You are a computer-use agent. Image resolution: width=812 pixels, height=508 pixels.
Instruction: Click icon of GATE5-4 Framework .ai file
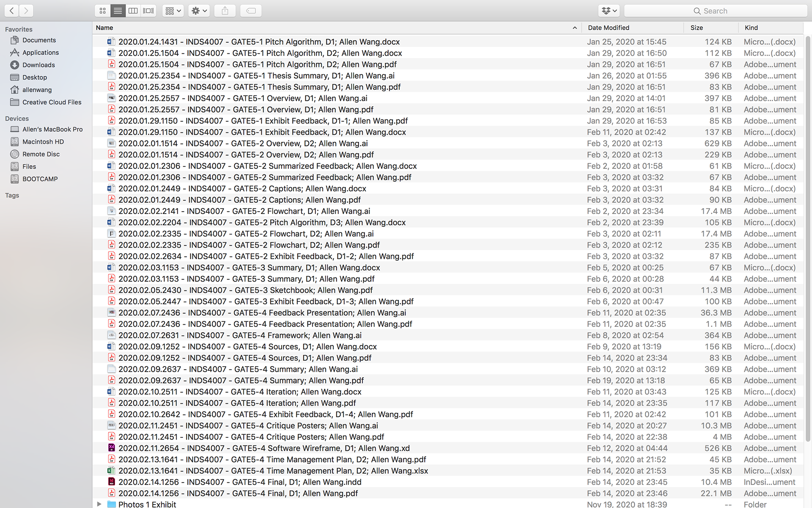[x=111, y=335]
